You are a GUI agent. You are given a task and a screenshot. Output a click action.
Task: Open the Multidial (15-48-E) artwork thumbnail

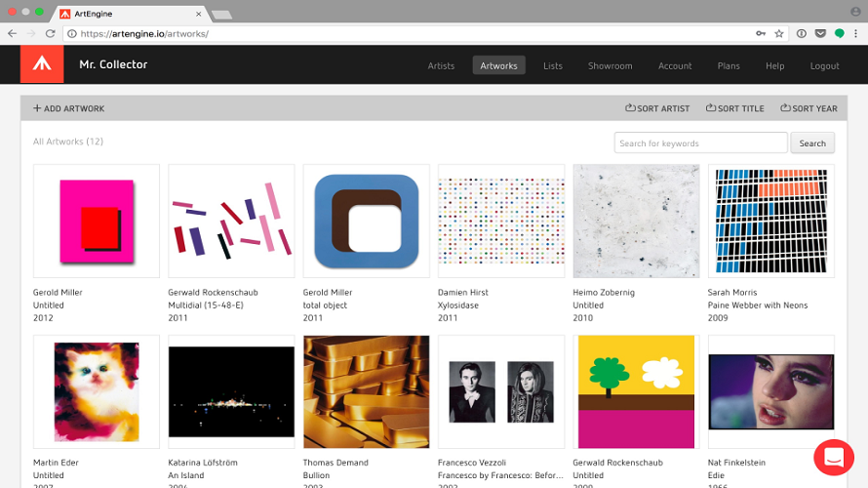tap(231, 221)
